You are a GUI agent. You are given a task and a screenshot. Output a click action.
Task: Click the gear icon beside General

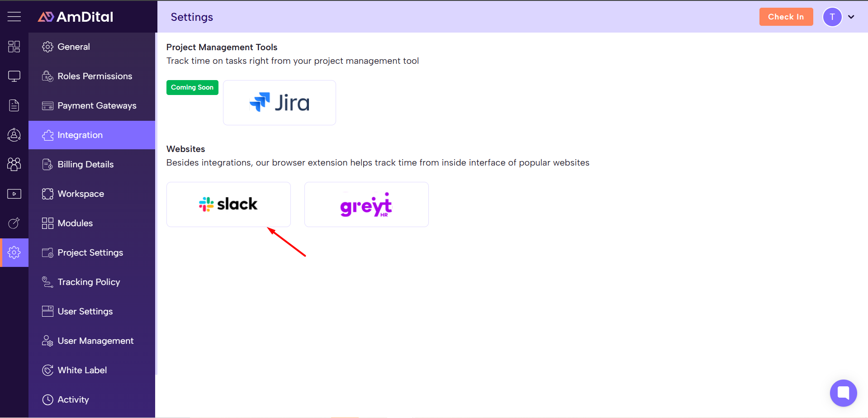click(x=47, y=47)
